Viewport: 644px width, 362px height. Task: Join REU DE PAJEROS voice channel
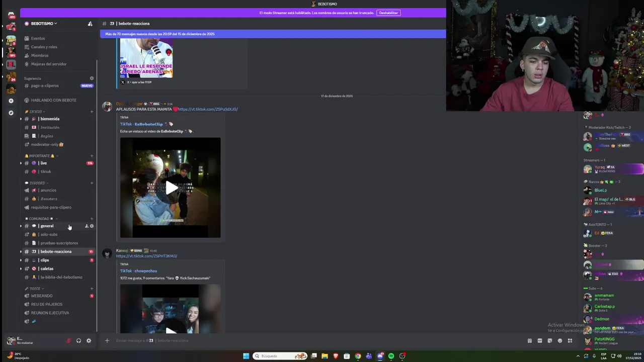coord(47,304)
